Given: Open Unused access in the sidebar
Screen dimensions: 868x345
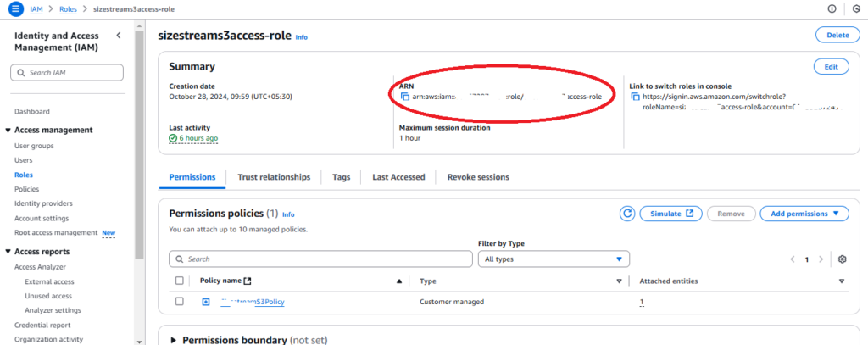Looking at the screenshot, I should coord(48,296).
